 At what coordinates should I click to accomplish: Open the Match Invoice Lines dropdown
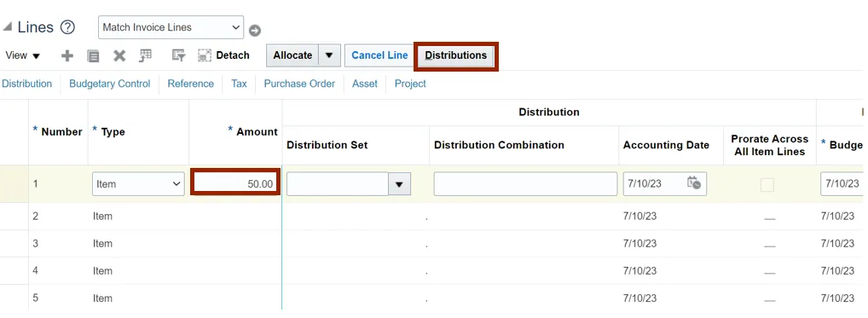(x=171, y=27)
